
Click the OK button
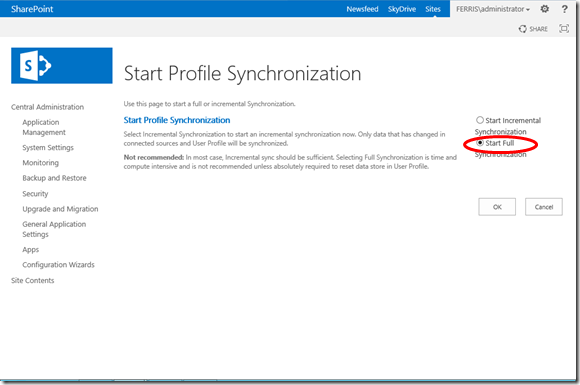[x=497, y=207]
